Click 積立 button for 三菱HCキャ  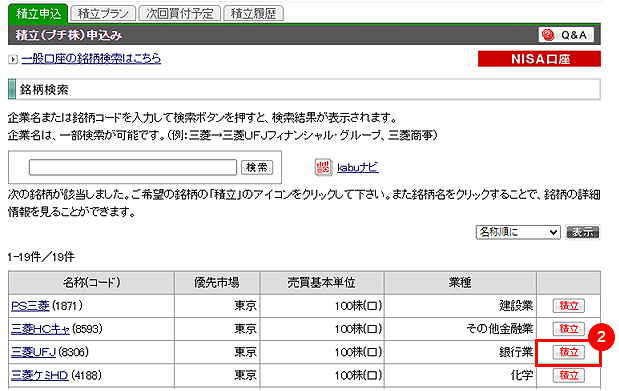pyautogui.click(x=568, y=329)
